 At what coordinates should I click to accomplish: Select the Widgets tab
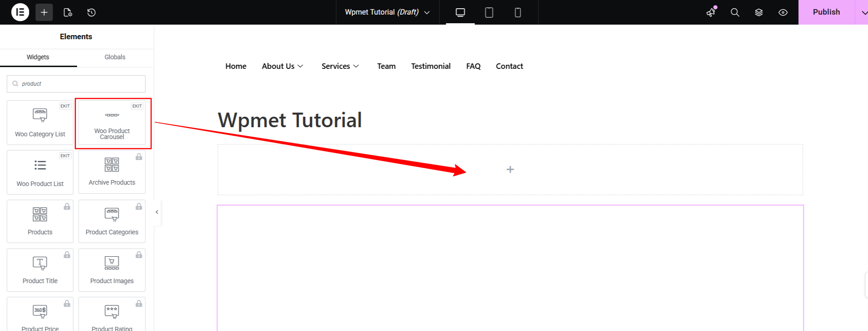point(38,57)
